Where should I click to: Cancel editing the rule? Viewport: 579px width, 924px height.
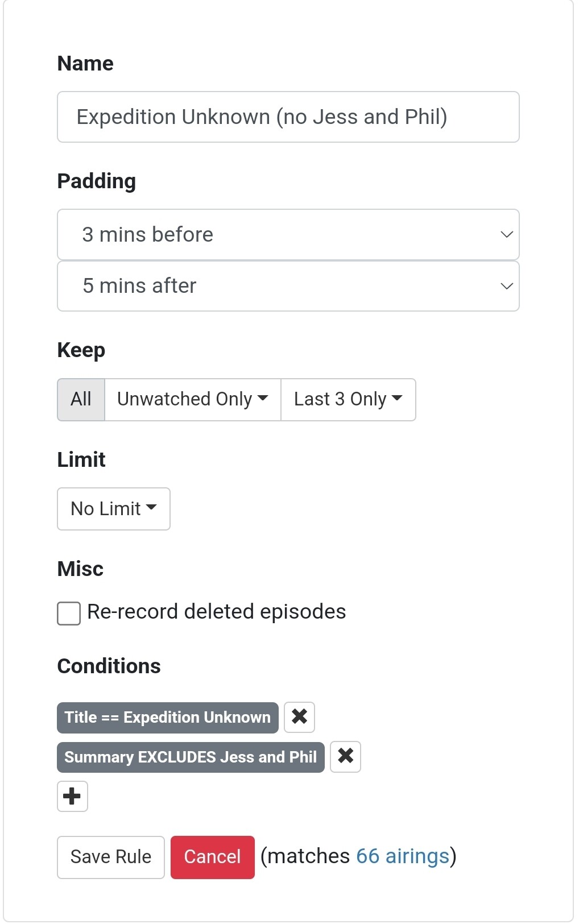[212, 857]
